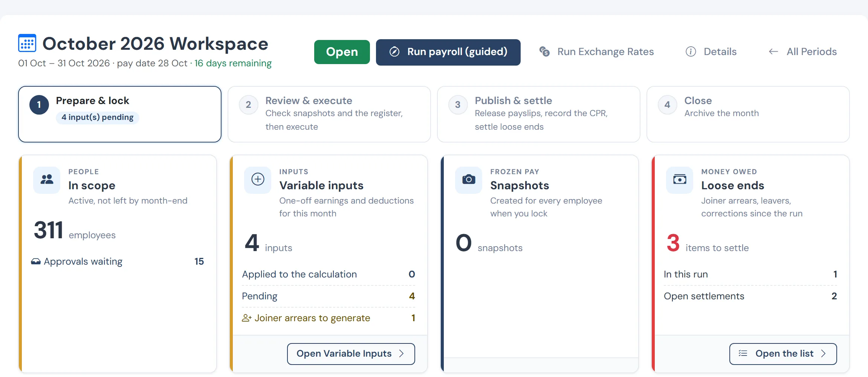Click the 4 inputs count
Image resolution: width=868 pixels, height=377 pixels.
click(x=269, y=243)
